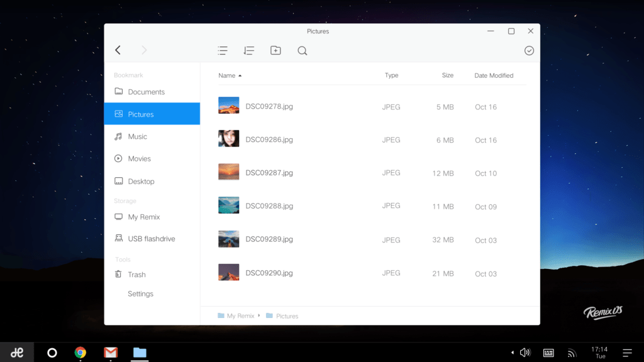Go back with the left arrow
This screenshot has height=362, width=644.
118,50
